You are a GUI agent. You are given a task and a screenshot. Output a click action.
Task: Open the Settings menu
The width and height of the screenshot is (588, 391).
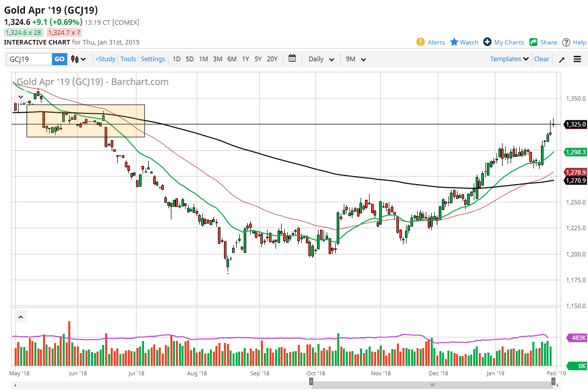pos(153,59)
